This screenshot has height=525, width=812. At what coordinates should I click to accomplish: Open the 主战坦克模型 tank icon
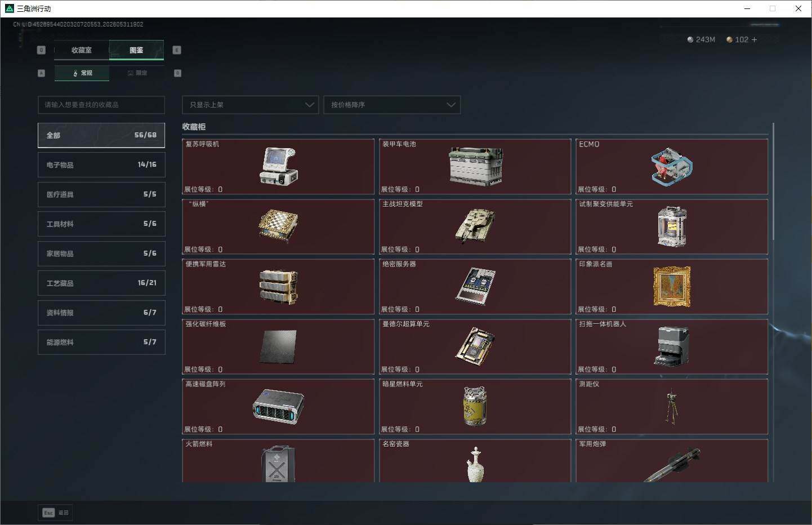[475, 225]
